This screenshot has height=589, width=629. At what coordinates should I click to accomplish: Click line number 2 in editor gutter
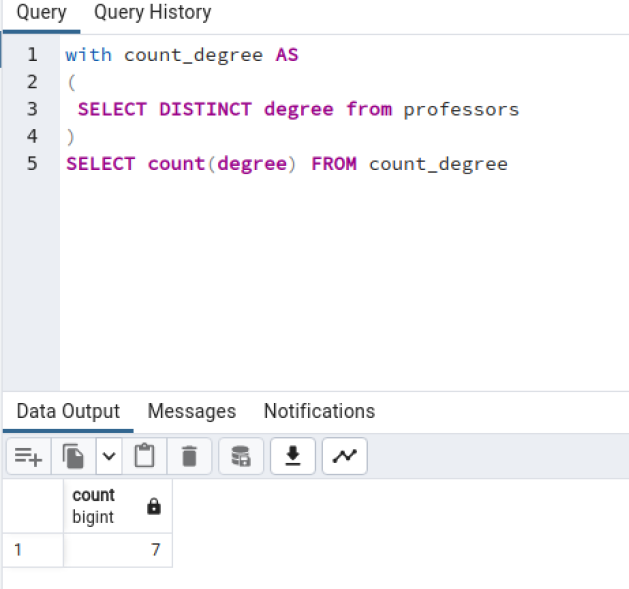tap(32, 82)
